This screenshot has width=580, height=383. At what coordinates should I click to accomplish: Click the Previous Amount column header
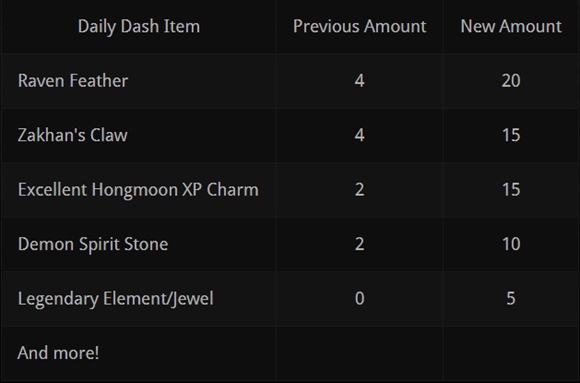pyautogui.click(x=360, y=27)
